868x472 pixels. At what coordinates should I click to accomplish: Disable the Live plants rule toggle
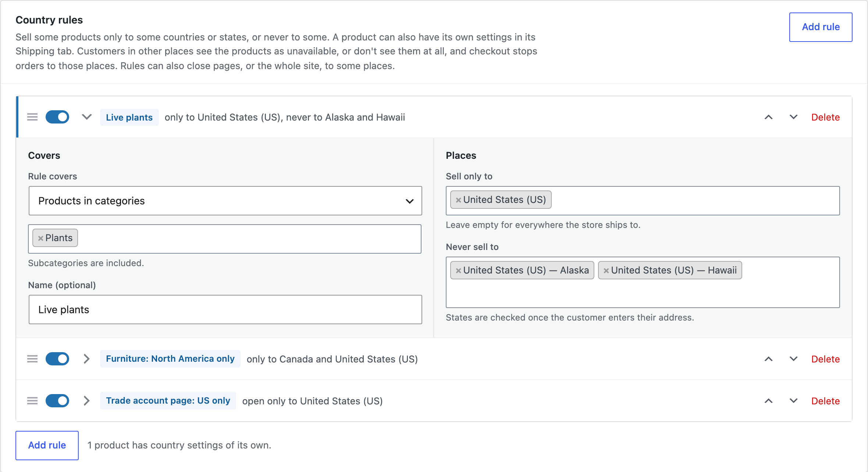(x=57, y=117)
